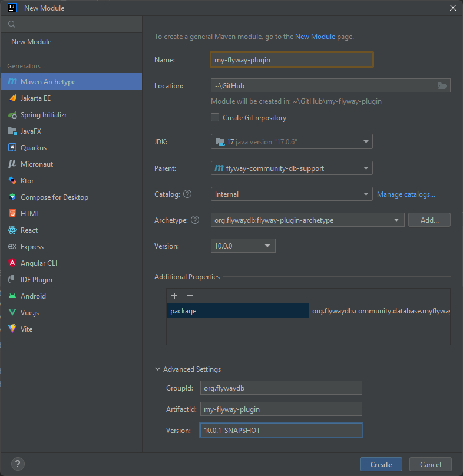This screenshot has height=476, width=463.
Task: Click the IDE Plugin icon
Action: click(x=12, y=279)
